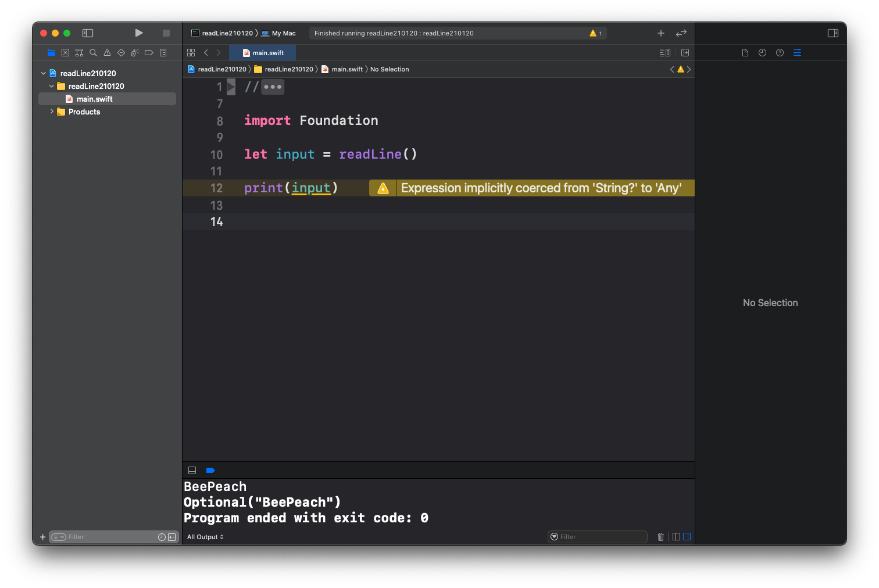Choose the readLine210120 scheme

coord(222,33)
